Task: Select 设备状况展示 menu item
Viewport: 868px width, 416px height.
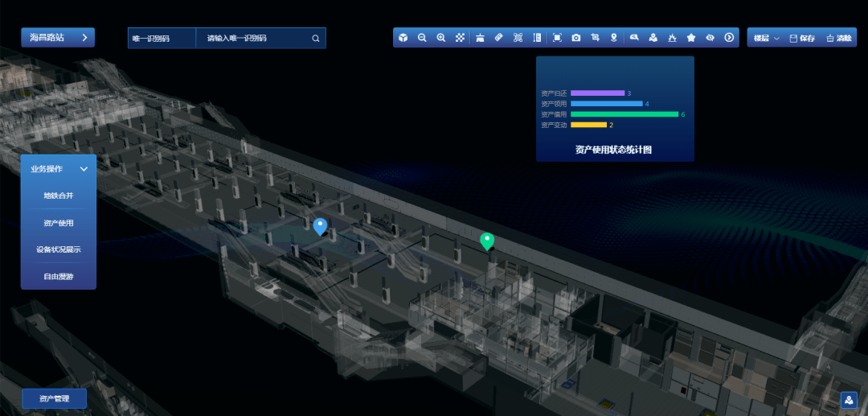Action: click(x=59, y=249)
